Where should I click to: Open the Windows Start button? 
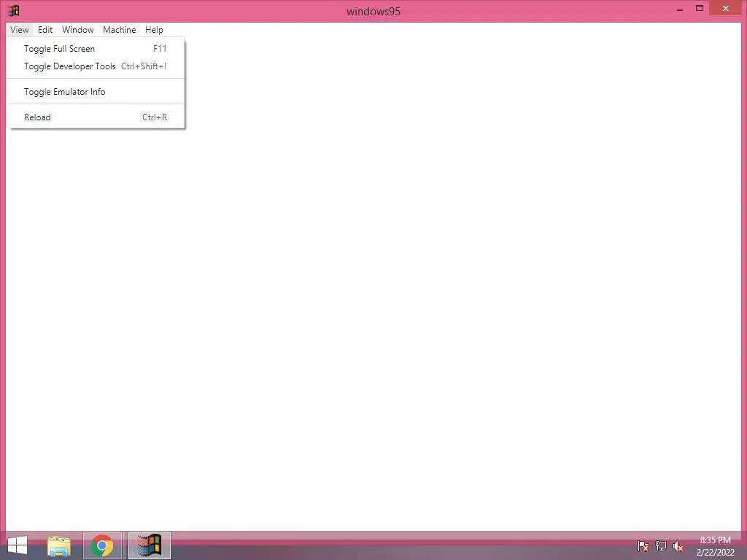[x=18, y=545]
